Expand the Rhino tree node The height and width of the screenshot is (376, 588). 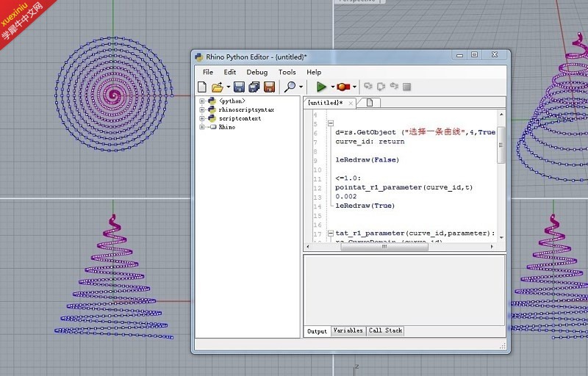[x=201, y=127]
